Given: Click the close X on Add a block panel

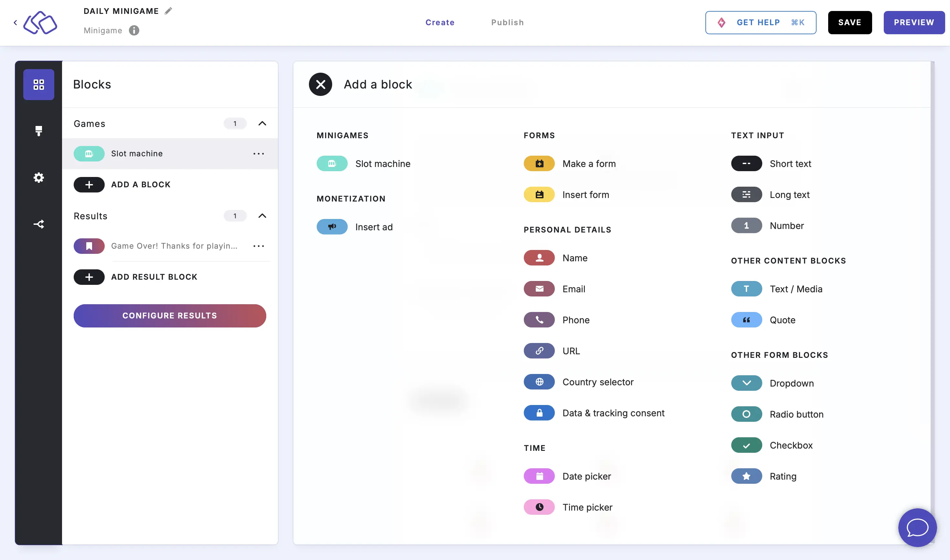Looking at the screenshot, I should [x=320, y=84].
